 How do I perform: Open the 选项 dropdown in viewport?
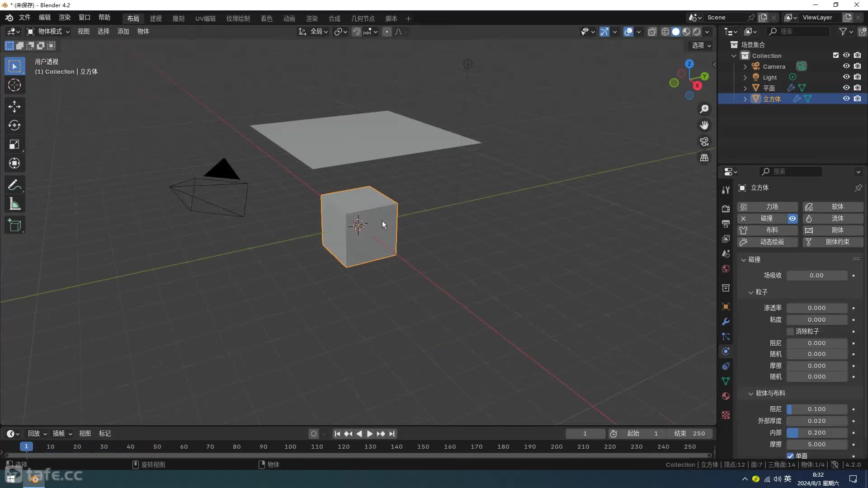click(701, 46)
